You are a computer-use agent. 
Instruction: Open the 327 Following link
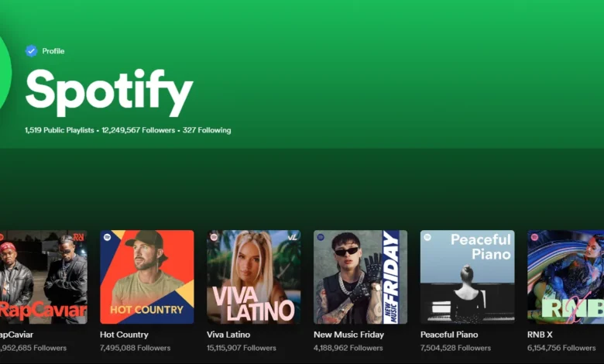pos(207,130)
